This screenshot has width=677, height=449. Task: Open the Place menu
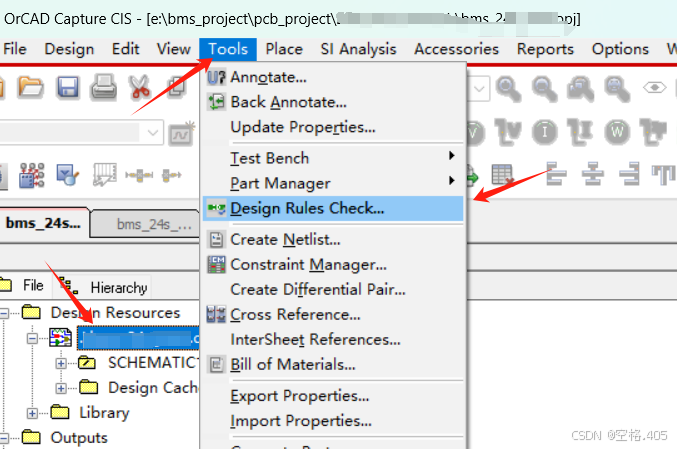(x=284, y=49)
